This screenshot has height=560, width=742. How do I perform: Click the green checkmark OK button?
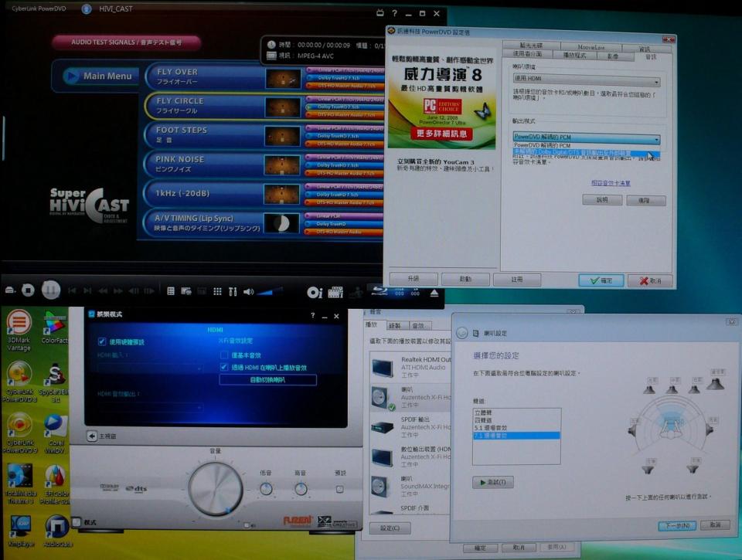tap(601, 280)
